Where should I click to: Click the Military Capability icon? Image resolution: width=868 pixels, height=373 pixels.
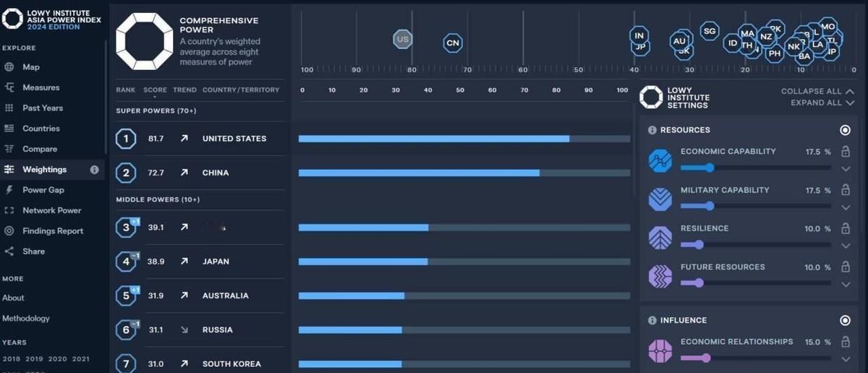pos(660,200)
